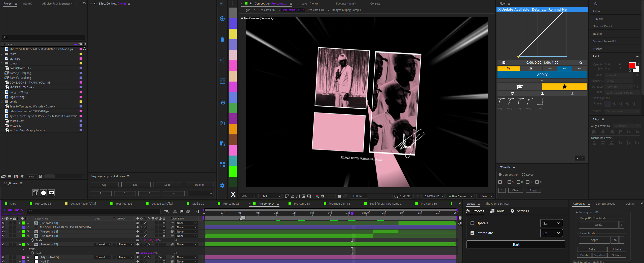
Task: Click the Twixtor button in EasyLayers
Action: coord(199,185)
